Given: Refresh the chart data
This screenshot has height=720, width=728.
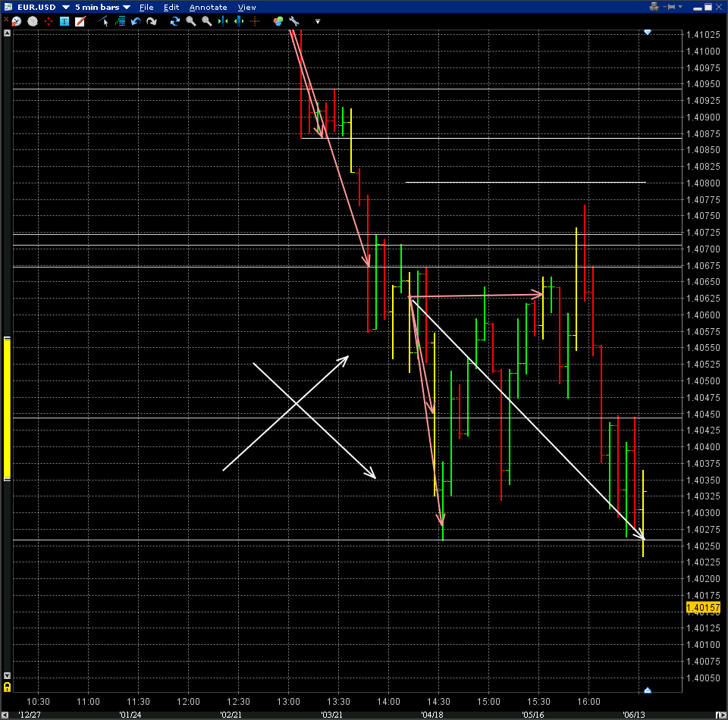Looking at the screenshot, I should (175, 21).
